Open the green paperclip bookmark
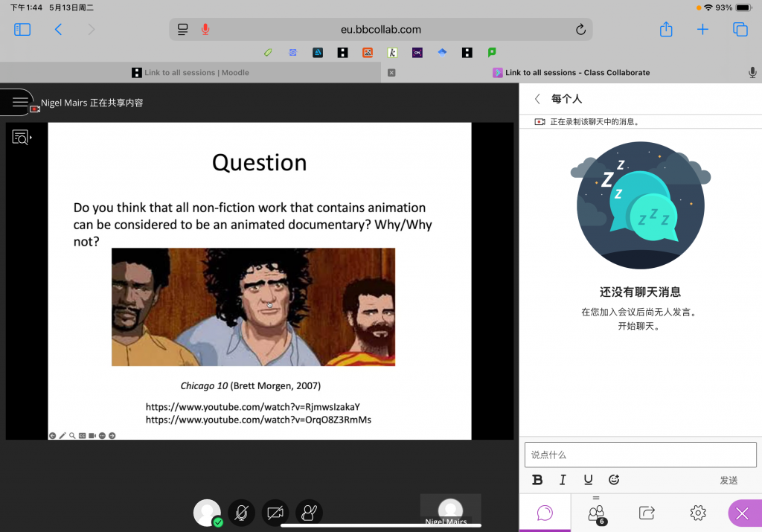The width and height of the screenshot is (762, 532). tap(268, 53)
